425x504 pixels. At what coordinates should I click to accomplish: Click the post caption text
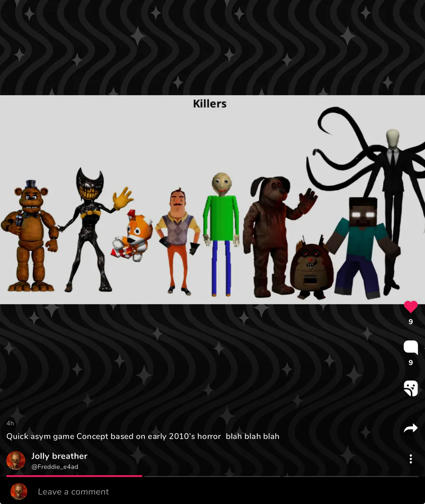coord(143,436)
